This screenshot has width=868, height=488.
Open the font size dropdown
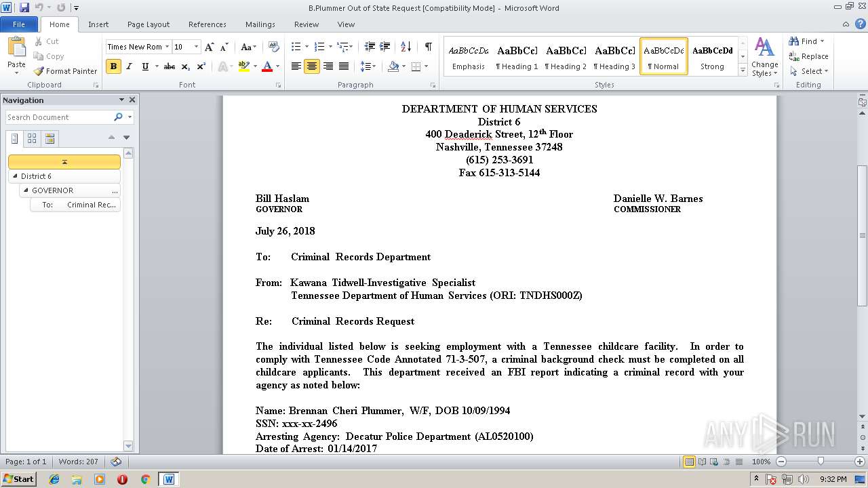pos(197,47)
